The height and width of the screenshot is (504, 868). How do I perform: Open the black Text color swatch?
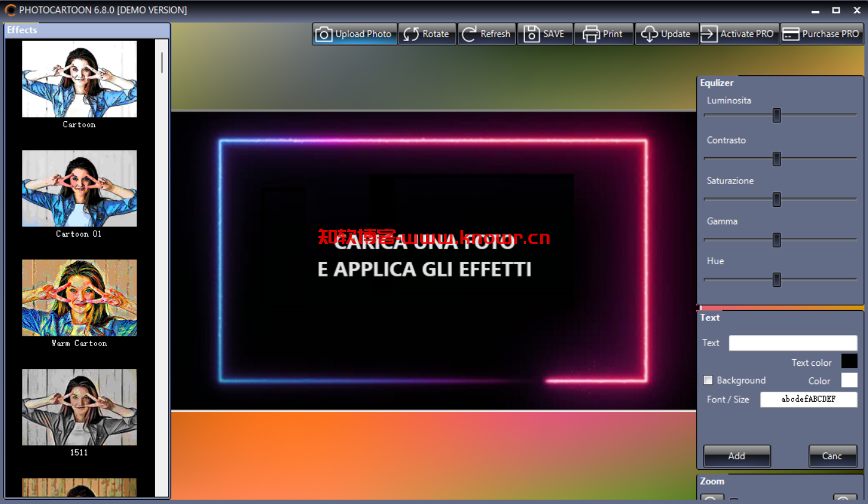pyautogui.click(x=849, y=361)
